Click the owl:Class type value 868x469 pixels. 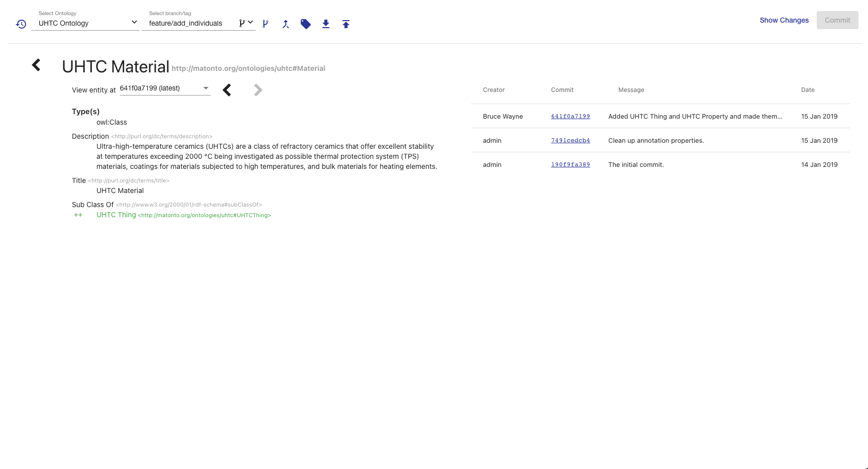112,122
